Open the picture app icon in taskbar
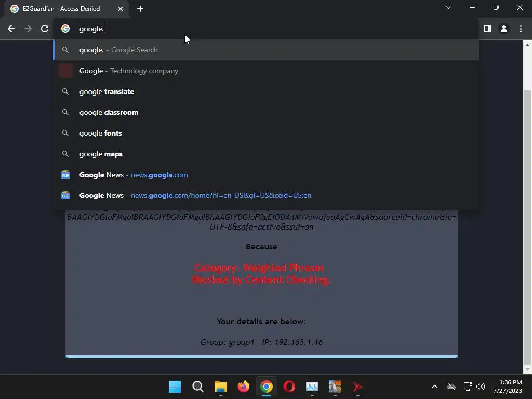This screenshot has width=532, height=399. click(x=335, y=387)
